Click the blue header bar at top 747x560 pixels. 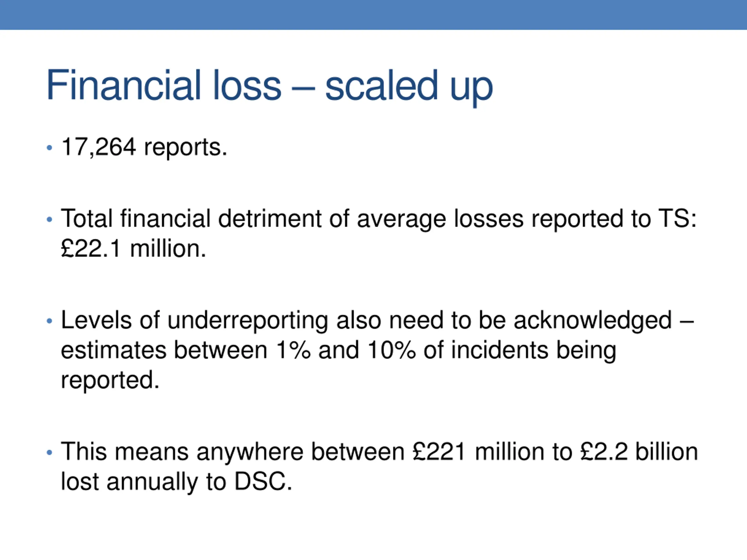point(373,15)
